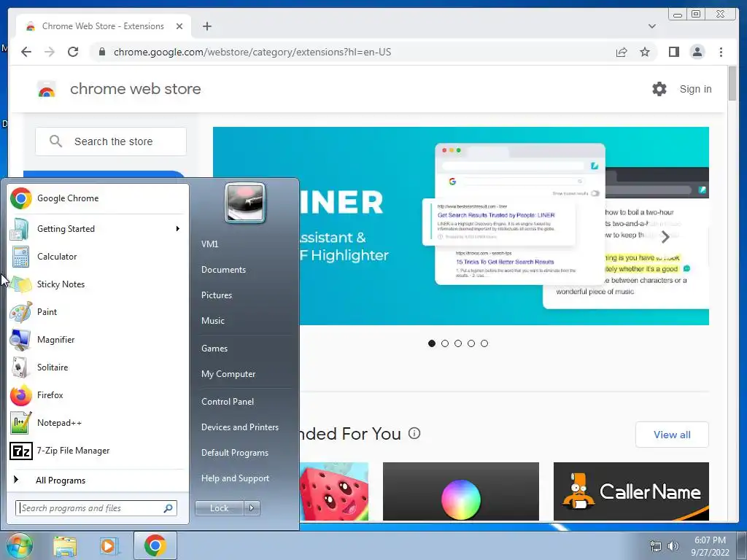This screenshot has height=560, width=747.
Task: Open shutdown options arrow beside Lock
Action: pyautogui.click(x=252, y=508)
